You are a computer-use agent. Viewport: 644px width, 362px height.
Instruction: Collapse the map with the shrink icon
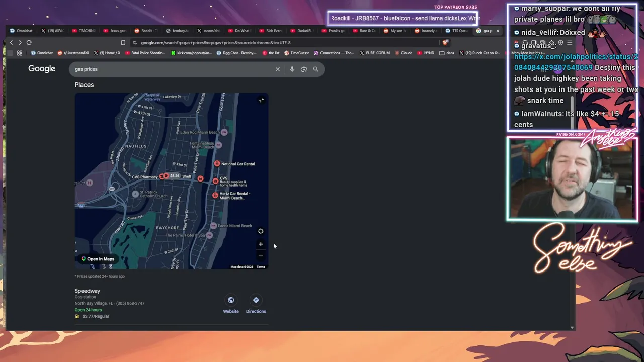261,100
